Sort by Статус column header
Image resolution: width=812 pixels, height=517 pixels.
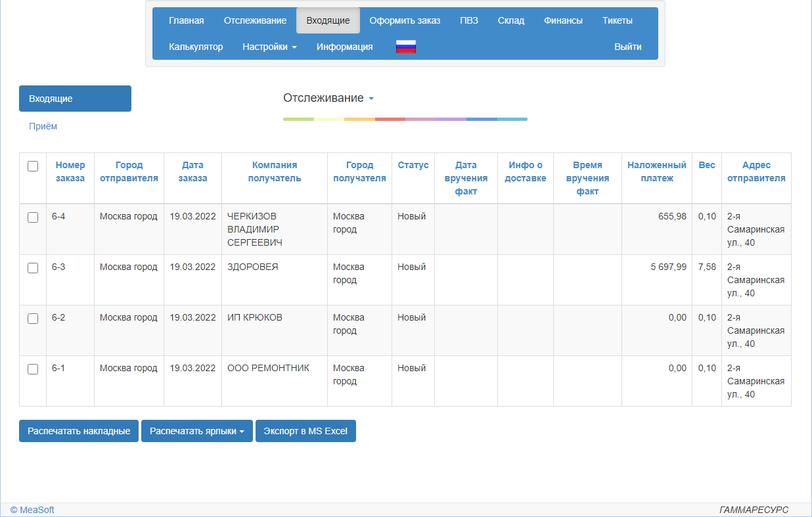click(413, 165)
